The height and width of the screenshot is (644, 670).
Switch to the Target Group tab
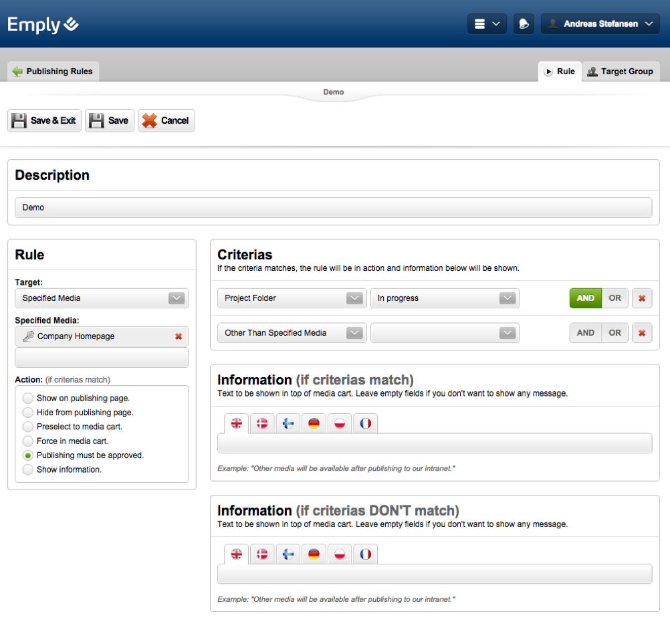click(x=620, y=72)
